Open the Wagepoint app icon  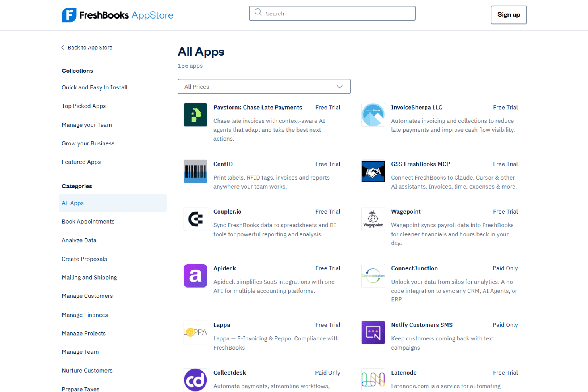[373, 219]
